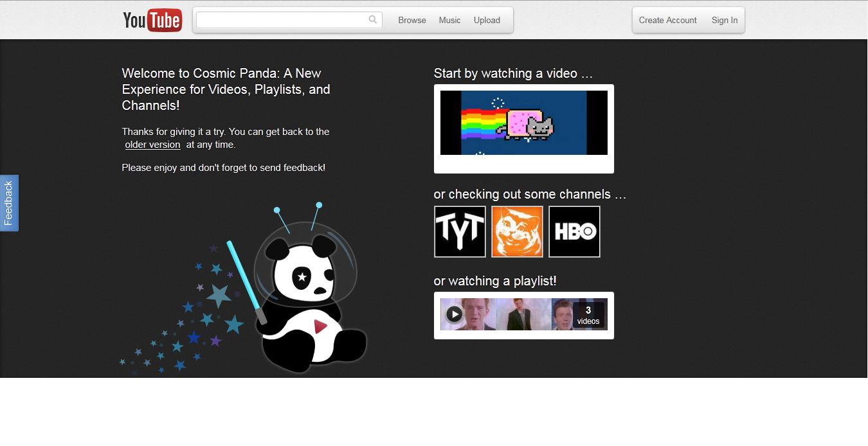
Task: Open the Feedback side tab
Action: 9,203
